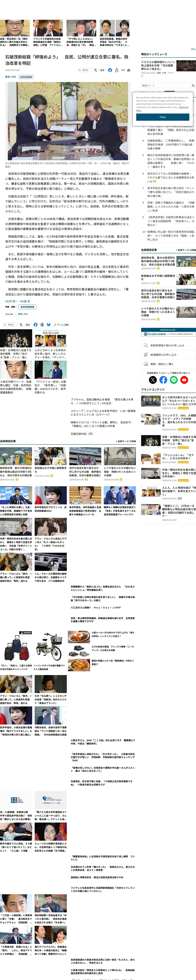Open the 自民党総裁選 tag under the headline
The image size is (196, 980).
(x=26, y=77)
